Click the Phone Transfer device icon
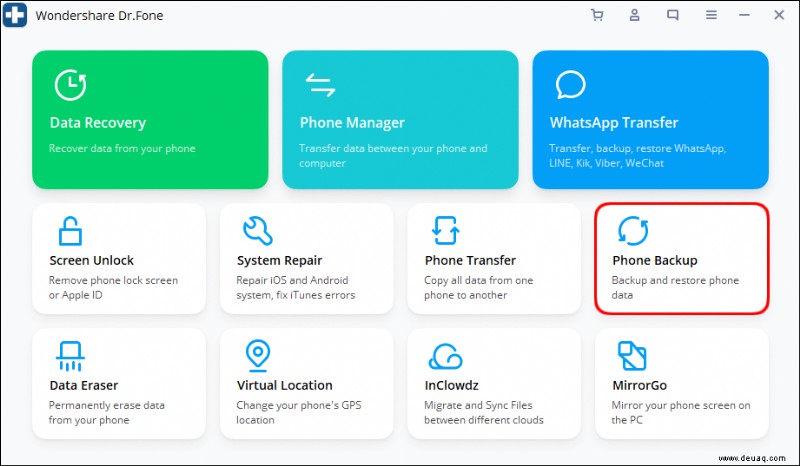This screenshot has height=466, width=800. [445, 231]
